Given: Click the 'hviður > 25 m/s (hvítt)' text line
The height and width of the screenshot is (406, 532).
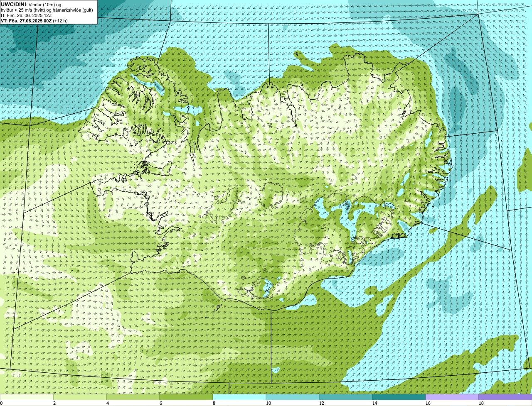Looking at the screenshot, I should tap(47, 10).
